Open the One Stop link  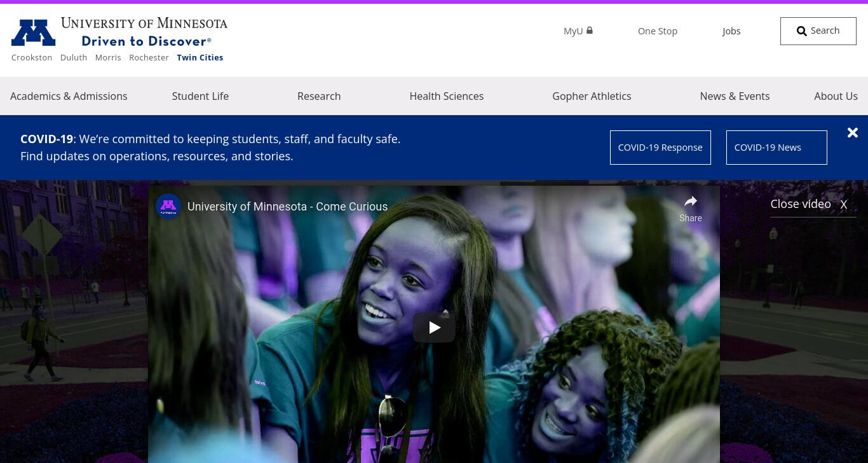(x=658, y=31)
